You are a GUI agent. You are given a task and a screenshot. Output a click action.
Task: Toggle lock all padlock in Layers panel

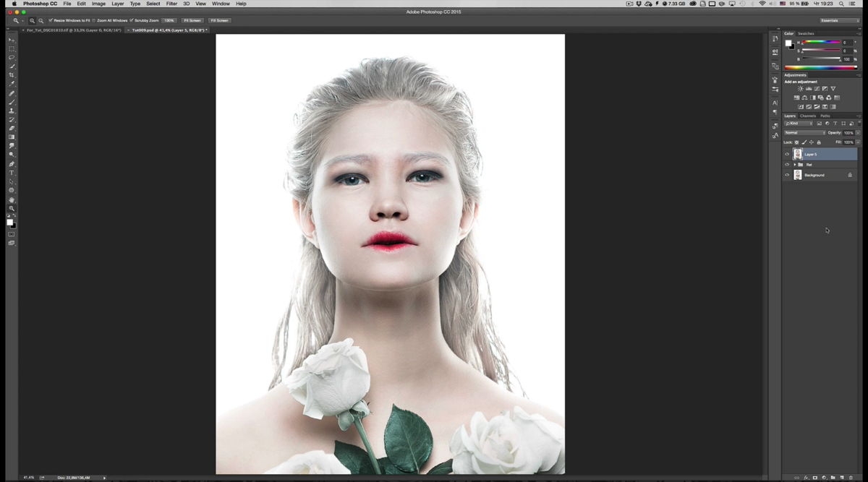coord(819,142)
